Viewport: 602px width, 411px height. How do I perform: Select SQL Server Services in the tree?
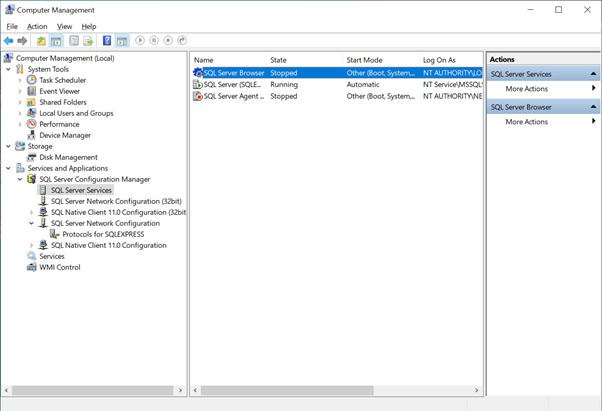[81, 190]
